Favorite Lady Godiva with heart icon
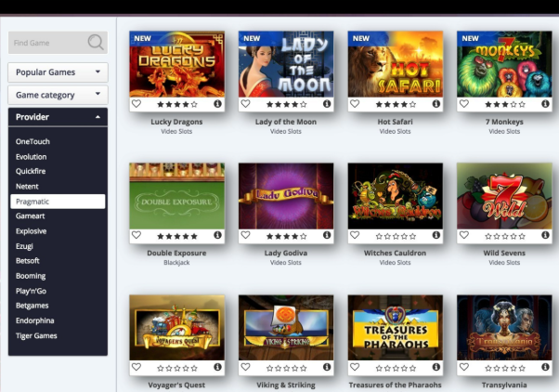 point(246,235)
